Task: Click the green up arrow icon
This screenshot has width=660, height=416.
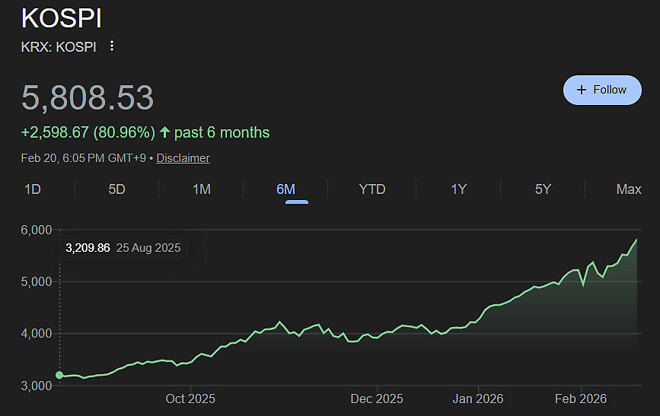Action: coord(165,132)
